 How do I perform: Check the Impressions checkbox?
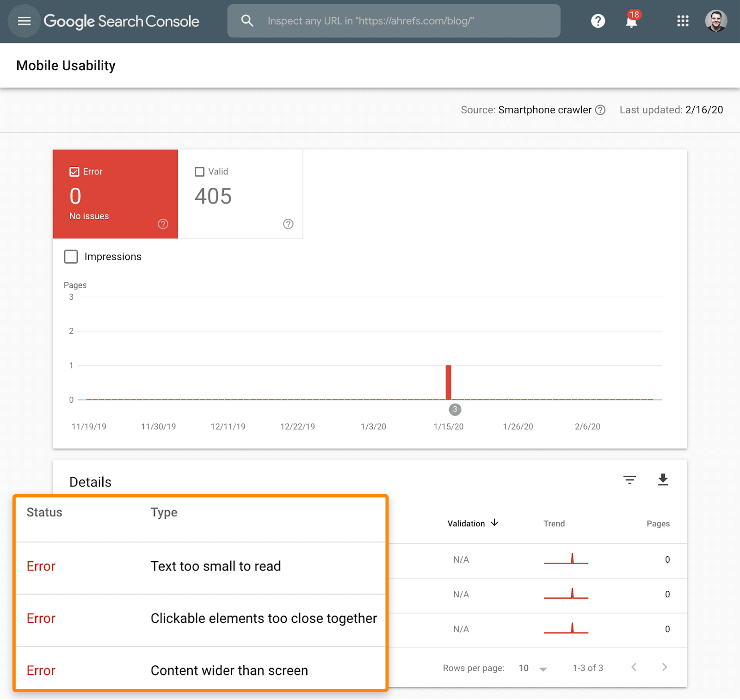(71, 257)
